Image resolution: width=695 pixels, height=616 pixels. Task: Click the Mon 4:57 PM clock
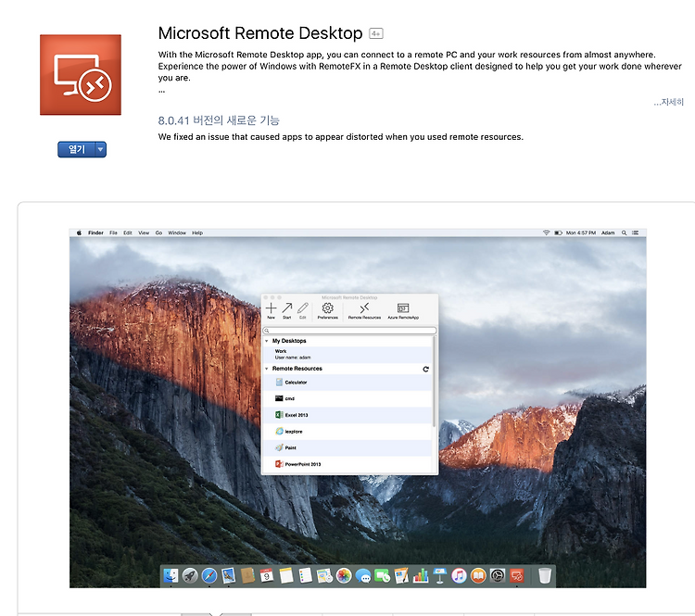(x=581, y=233)
